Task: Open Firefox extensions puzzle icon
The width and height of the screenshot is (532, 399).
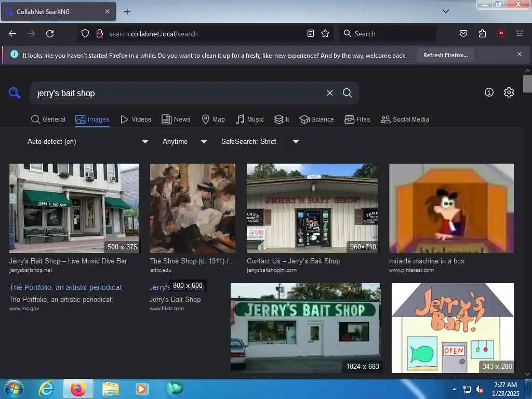Action: click(482, 34)
